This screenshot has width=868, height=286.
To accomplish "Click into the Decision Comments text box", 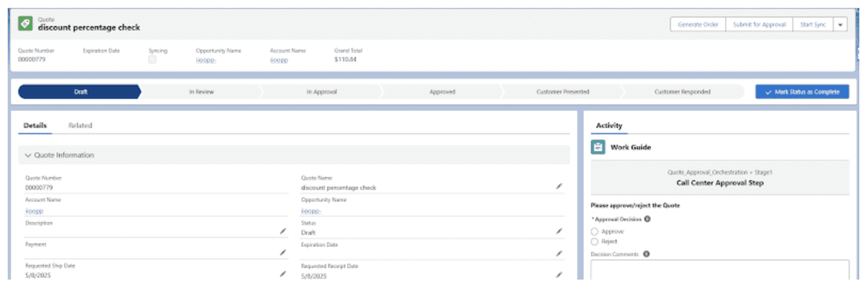I will pyautogui.click(x=720, y=270).
